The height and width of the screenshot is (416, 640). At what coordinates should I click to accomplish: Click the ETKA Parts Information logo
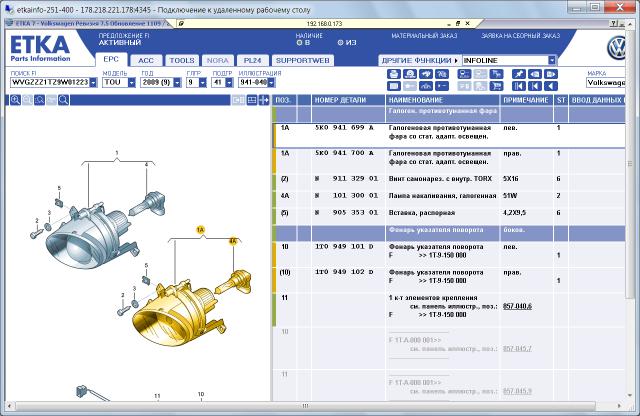[40, 49]
